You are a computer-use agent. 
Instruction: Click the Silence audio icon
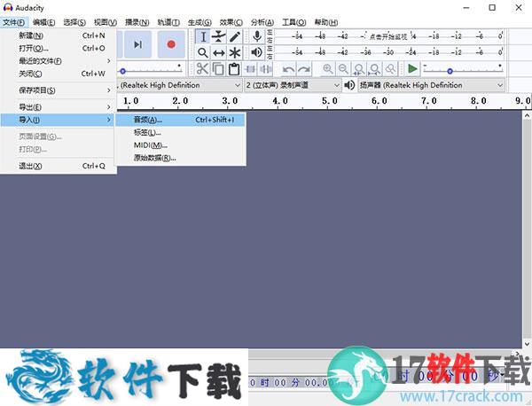265,69
